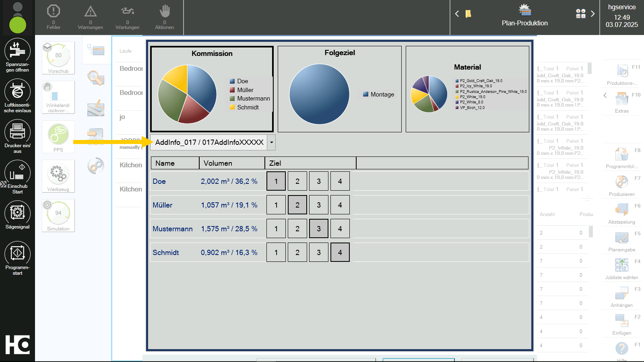Open the Werkzeug tile

coord(58,176)
